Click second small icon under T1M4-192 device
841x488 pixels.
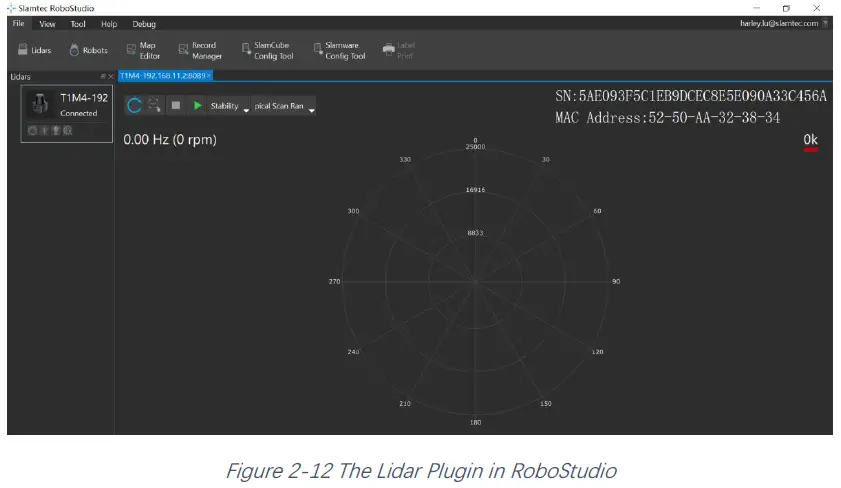click(44, 130)
